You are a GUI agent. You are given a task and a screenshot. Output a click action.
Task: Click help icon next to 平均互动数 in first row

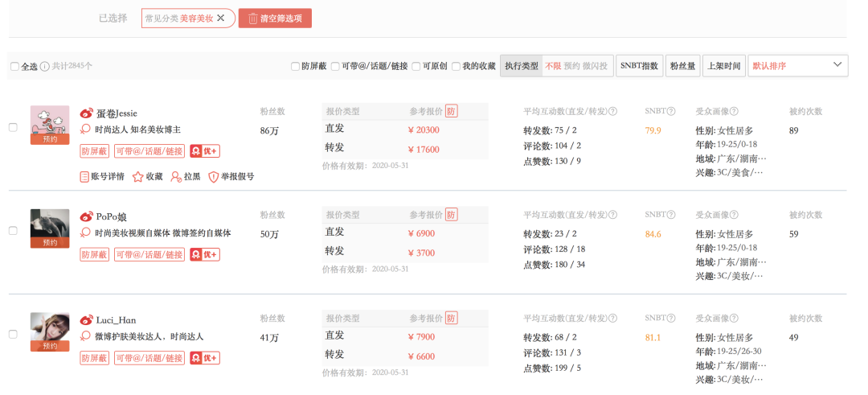(612, 111)
